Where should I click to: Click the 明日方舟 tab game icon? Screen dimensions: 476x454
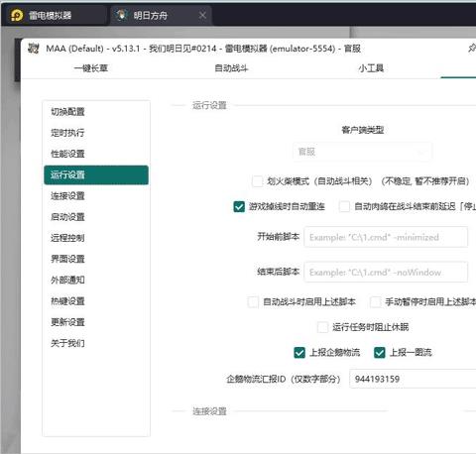coord(122,15)
